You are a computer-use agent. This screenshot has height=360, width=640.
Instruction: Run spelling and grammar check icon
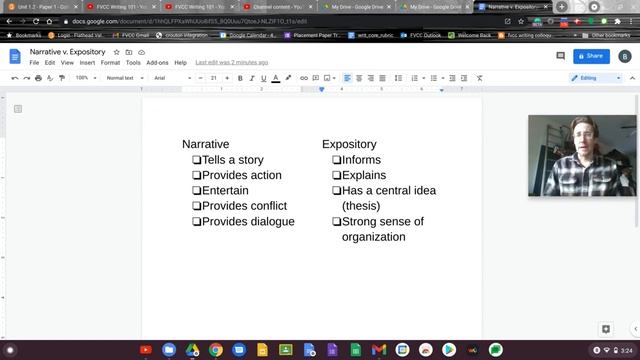(50, 78)
